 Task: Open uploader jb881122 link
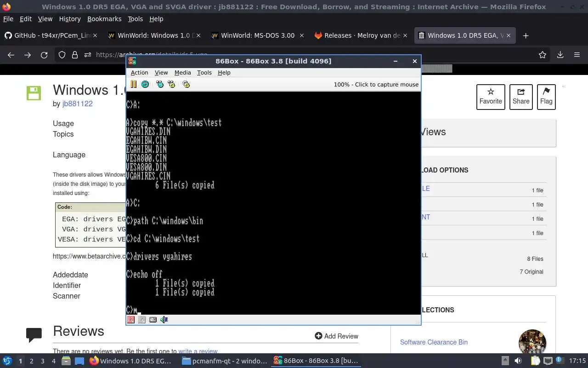[x=78, y=103]
